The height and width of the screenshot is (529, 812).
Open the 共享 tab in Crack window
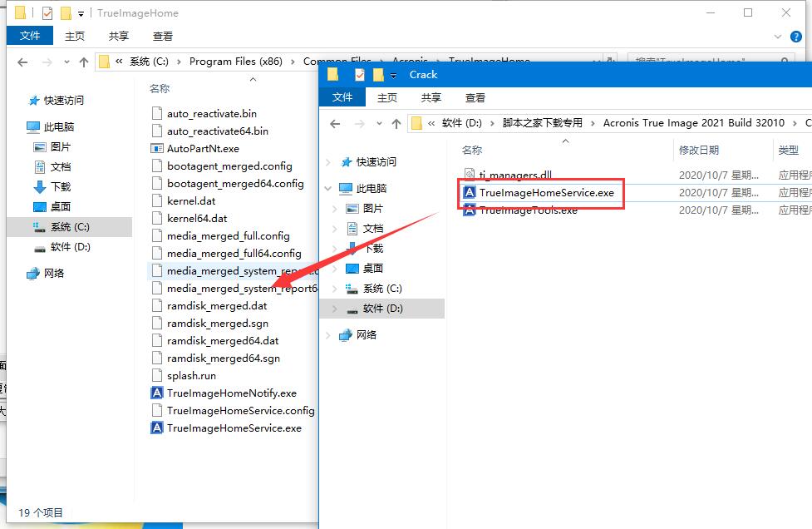click(431, 97)
